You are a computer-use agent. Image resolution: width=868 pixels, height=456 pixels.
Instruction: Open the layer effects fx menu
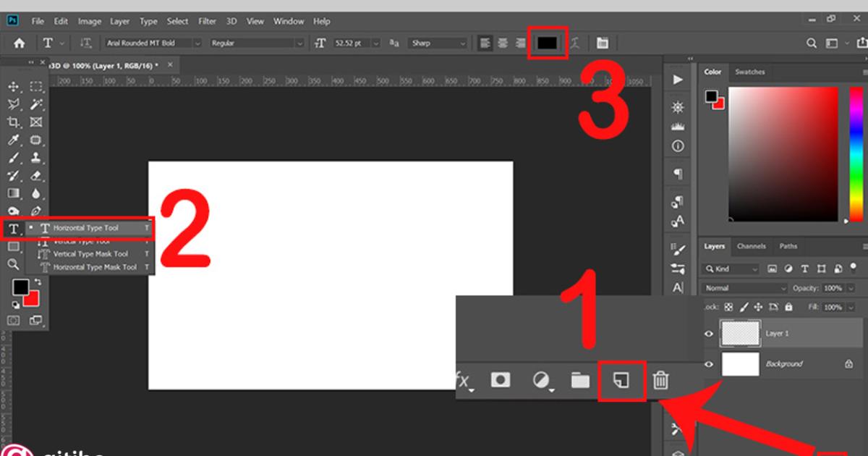coord(463,380)
